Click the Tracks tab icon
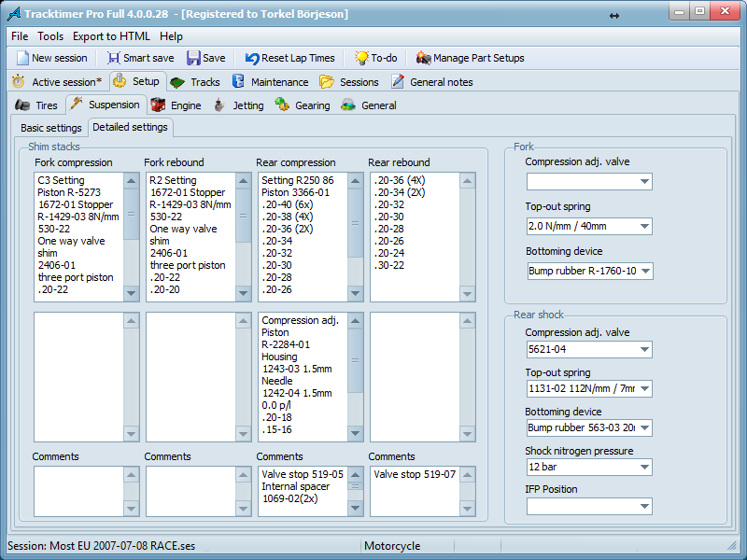747x560 pixels. [x=177, y=82]
